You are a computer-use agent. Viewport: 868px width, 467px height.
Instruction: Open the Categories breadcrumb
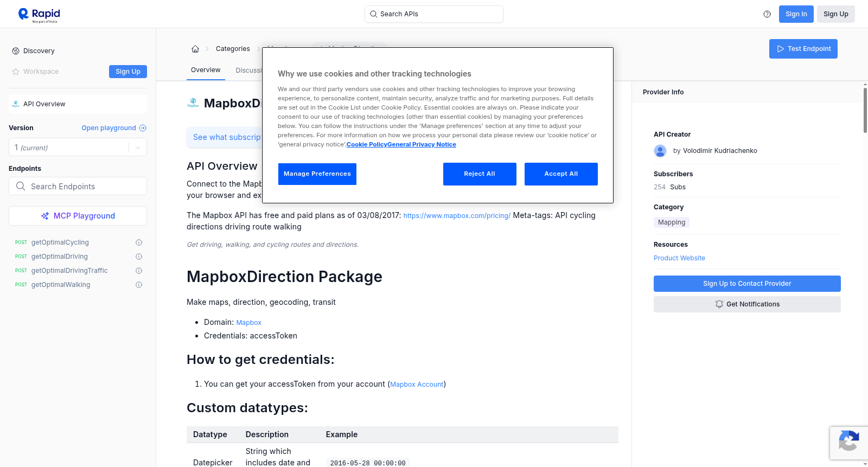point(233,49)
